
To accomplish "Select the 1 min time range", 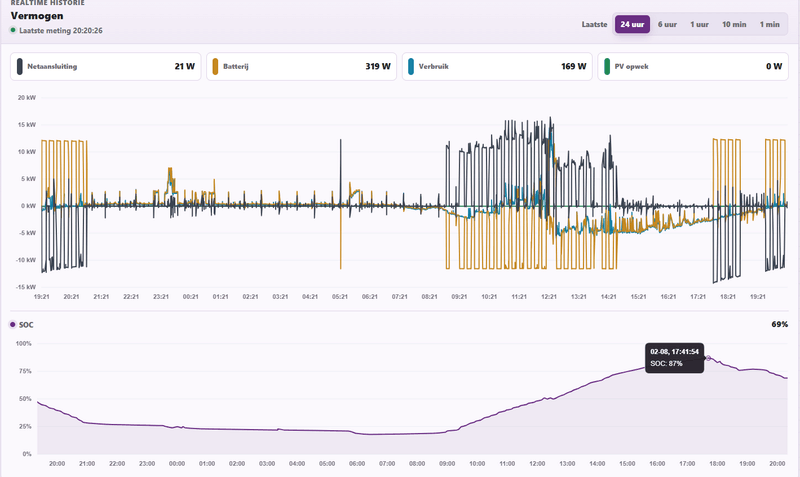I will [x=769, y=24].
